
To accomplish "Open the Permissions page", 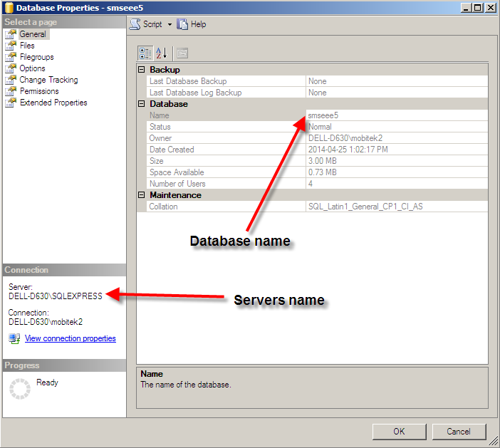I will click(39, 91).
